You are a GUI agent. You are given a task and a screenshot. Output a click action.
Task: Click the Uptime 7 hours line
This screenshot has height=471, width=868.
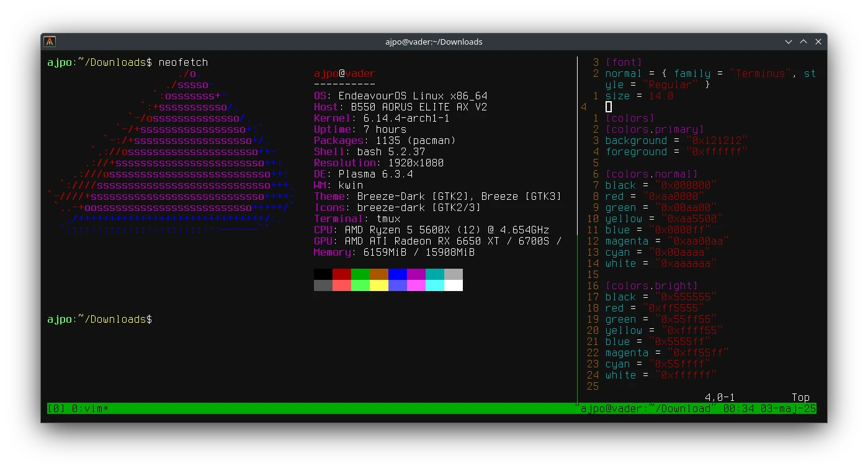[360, 129]
